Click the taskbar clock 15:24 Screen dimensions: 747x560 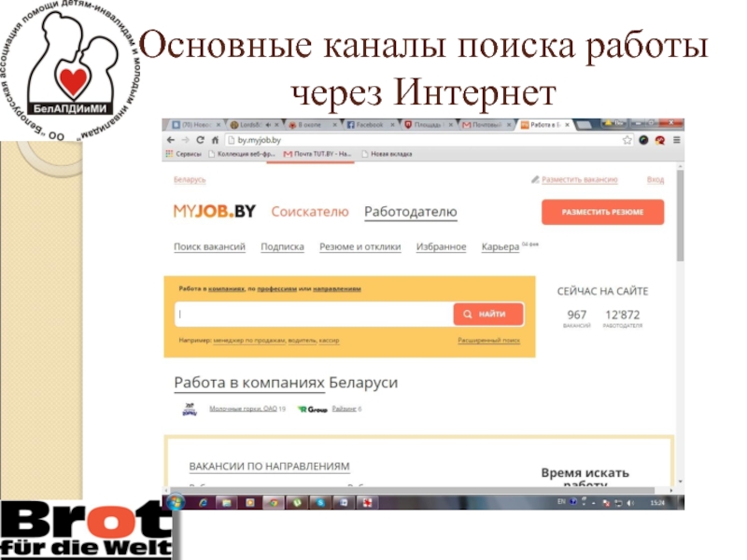[657, 503]
